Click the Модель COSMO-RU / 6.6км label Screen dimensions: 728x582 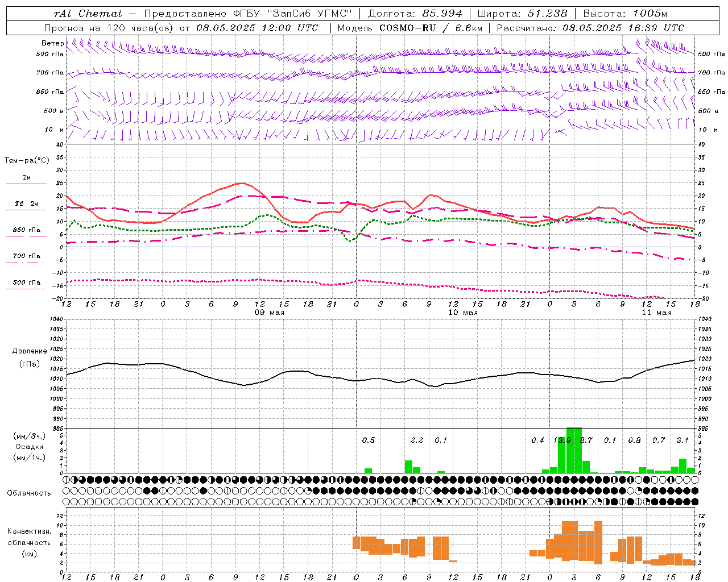coord(410,28)
